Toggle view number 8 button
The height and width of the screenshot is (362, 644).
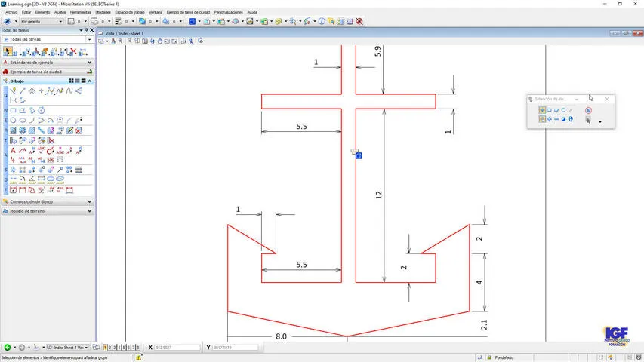[x=137, y=348]
